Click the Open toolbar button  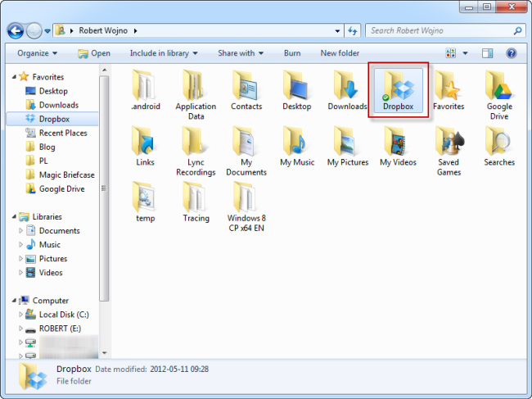coord(94,53)
